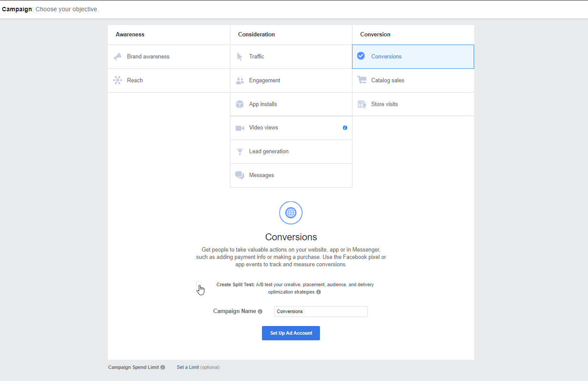
Task: Click the Store visits storefront icon
Action: click(362, 104)
